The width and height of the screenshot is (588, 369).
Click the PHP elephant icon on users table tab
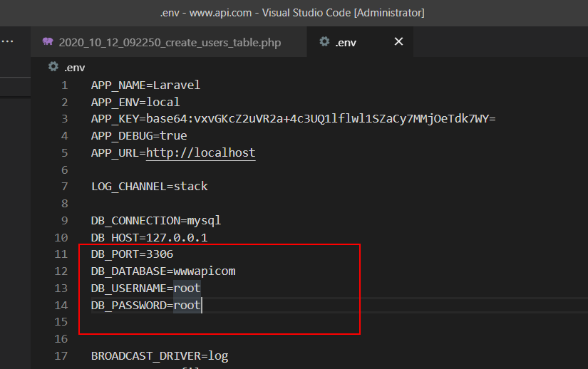pos(48,41)
